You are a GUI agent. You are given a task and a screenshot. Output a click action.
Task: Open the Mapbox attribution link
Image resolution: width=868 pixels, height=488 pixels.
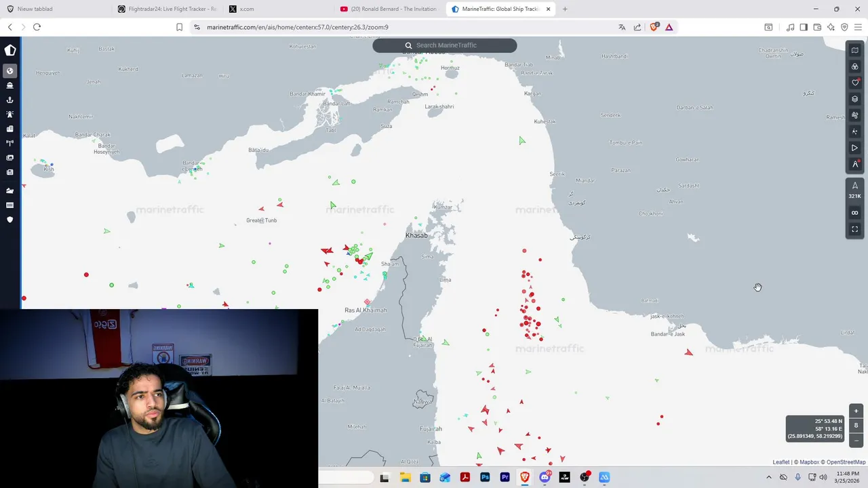pos(809,462)
